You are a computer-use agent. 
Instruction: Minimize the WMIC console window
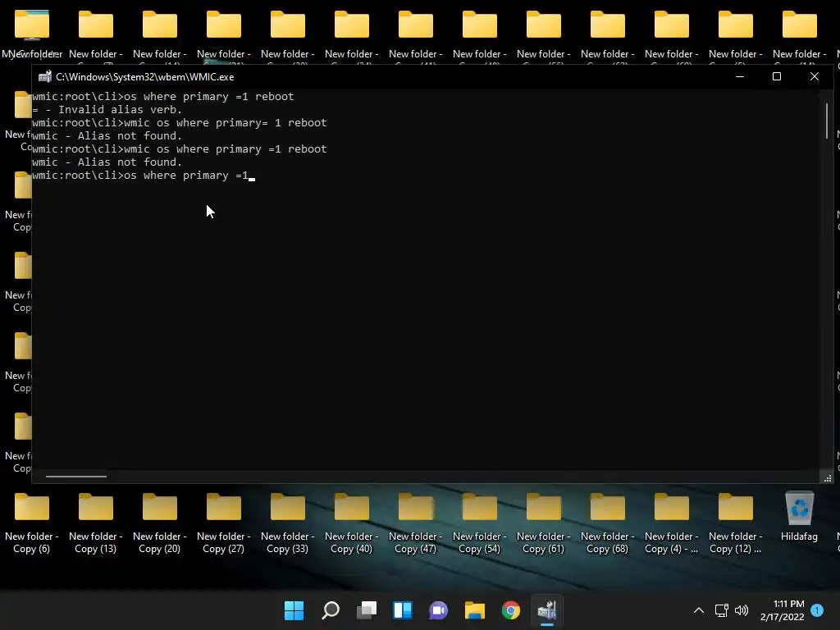(x=740, y=76)
